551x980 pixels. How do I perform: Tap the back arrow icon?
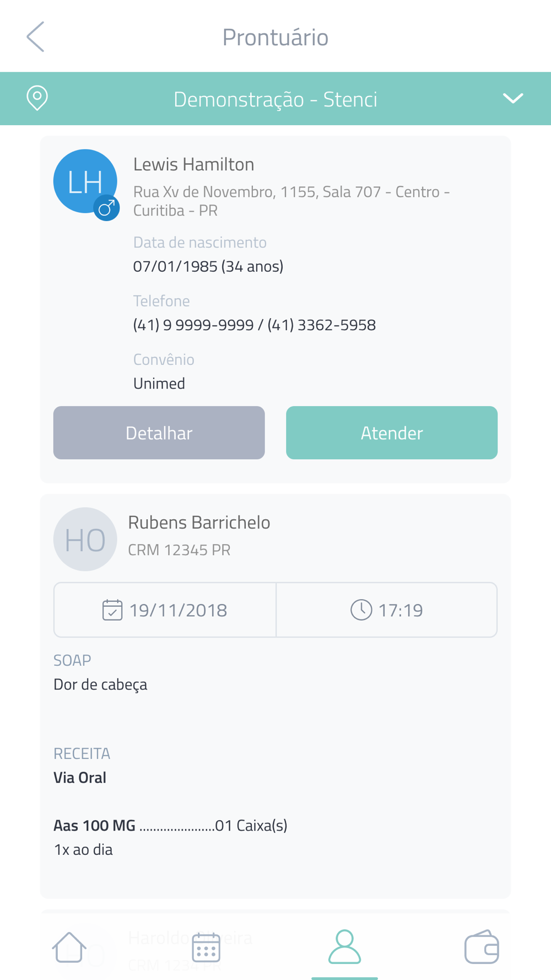pos(36,37)
